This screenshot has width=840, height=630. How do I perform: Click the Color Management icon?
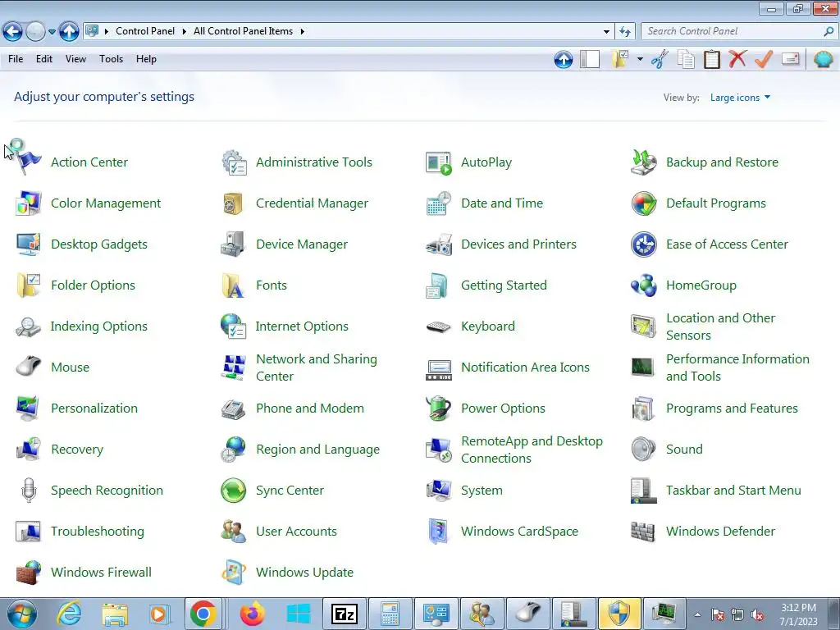[28, 203]
